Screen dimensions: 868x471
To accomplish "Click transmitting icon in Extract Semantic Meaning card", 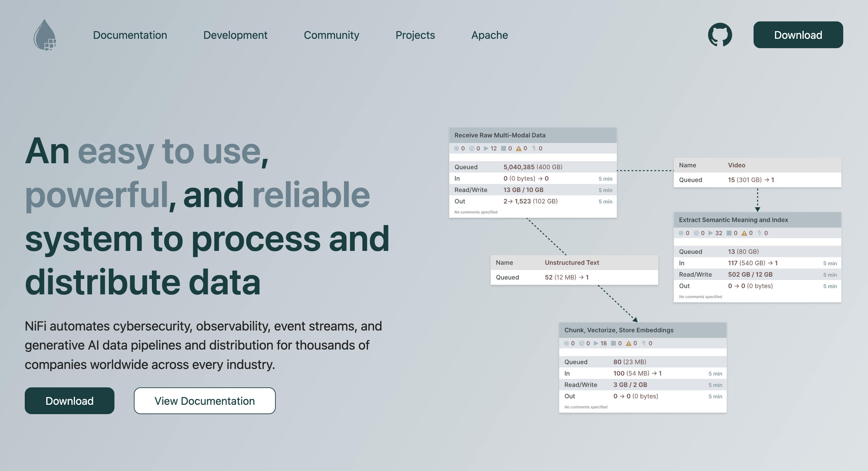I will pos(681,233).
